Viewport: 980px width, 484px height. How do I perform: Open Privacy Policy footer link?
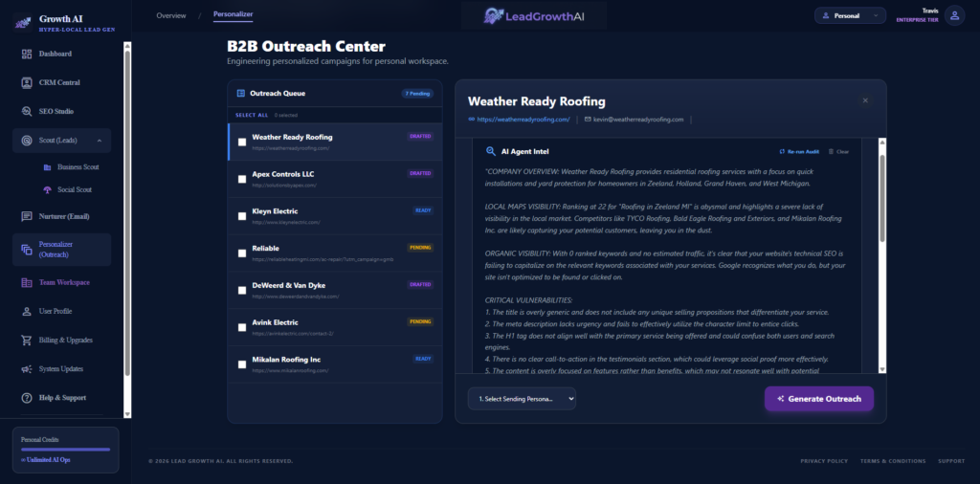(x=824, y=461)
